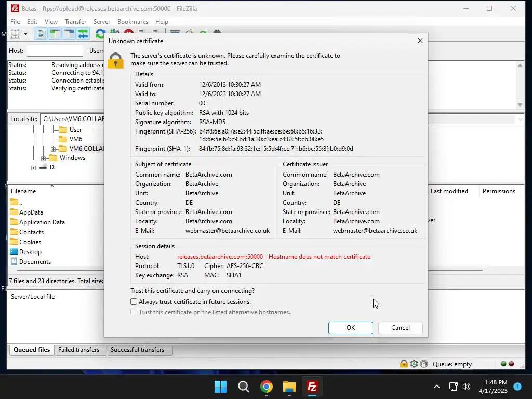Click the encryption lock icon in status bar

(x=404, y=364)
